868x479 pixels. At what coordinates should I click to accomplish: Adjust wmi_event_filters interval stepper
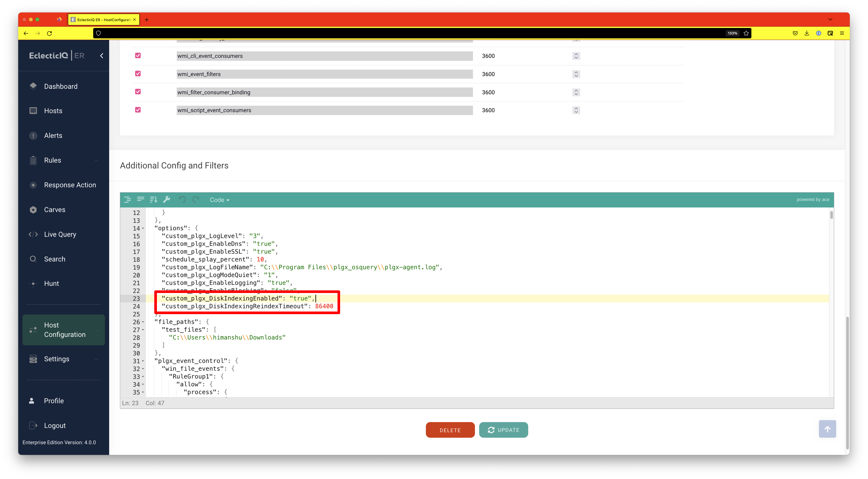(x=576, y=74)
